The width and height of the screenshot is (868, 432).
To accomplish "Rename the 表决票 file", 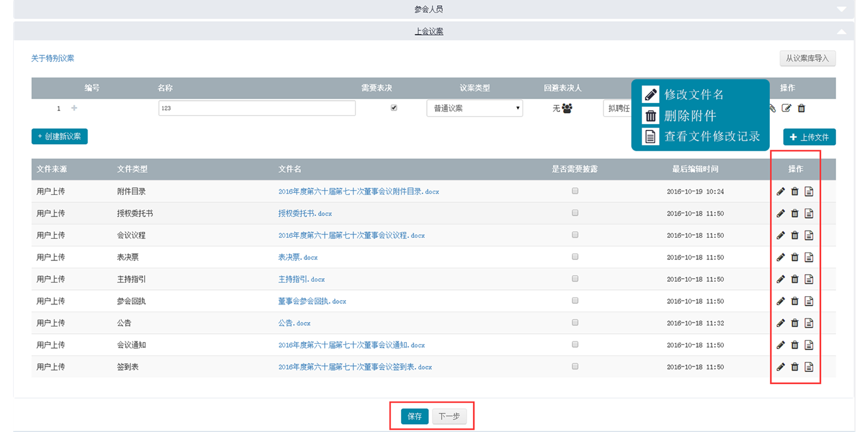I will tap(780, 257).
